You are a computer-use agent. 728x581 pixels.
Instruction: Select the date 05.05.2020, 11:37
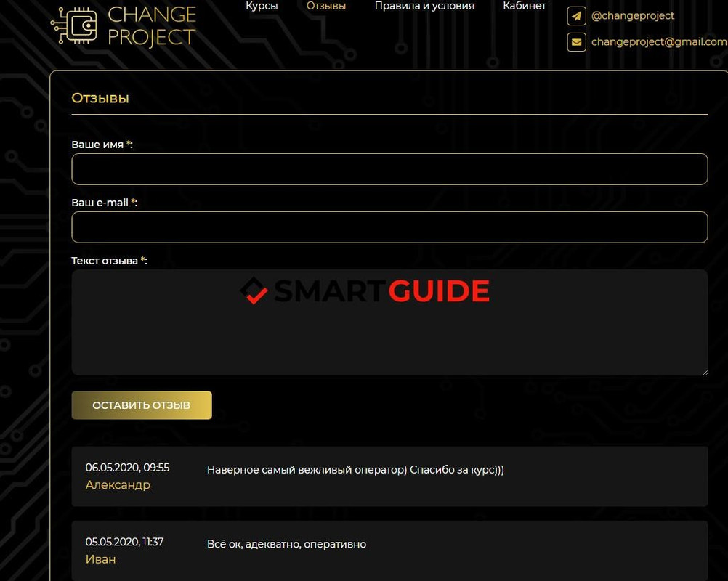[124, 542]
